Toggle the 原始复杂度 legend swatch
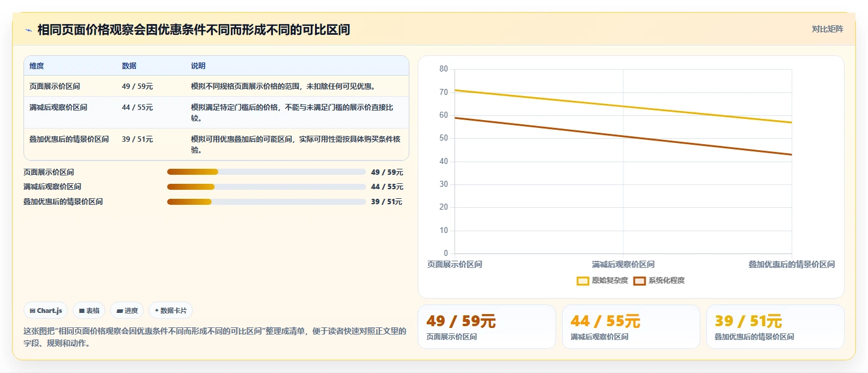This screenshot has width=868, height=373. (583, 281)
